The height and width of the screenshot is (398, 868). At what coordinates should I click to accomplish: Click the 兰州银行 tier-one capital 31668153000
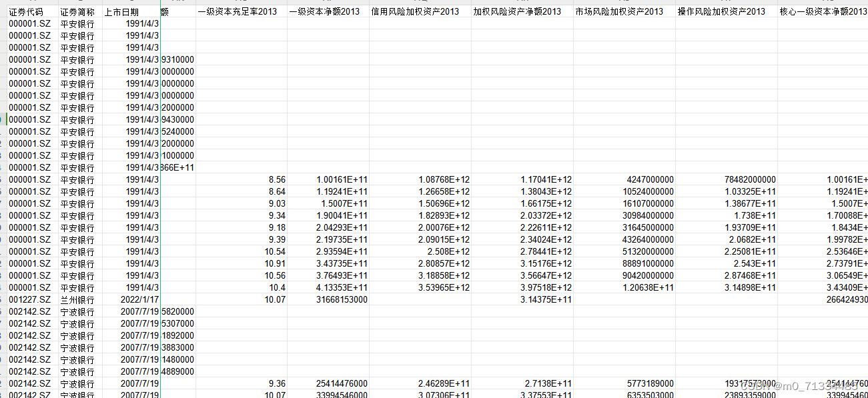tap(328, 299)
